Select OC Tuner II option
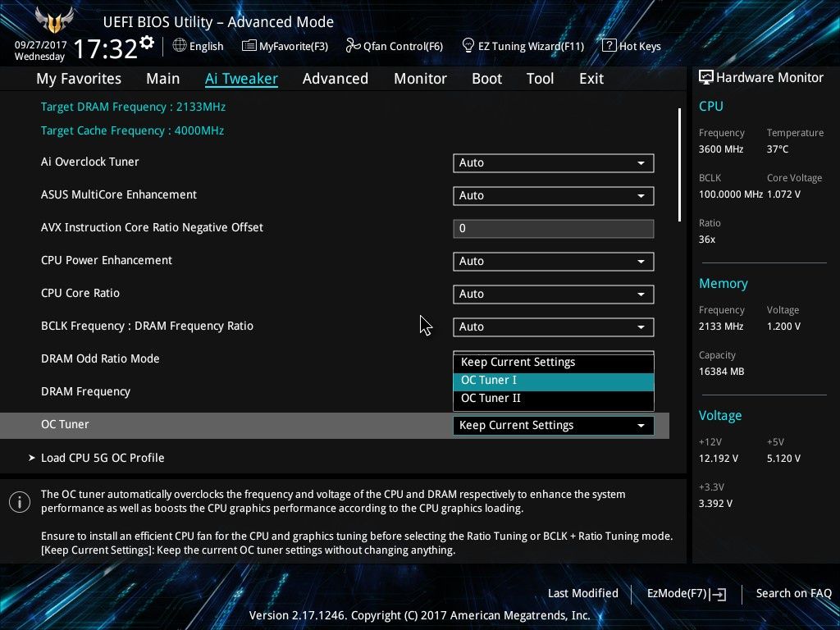 pyautogui.click(x=554, y=399)
